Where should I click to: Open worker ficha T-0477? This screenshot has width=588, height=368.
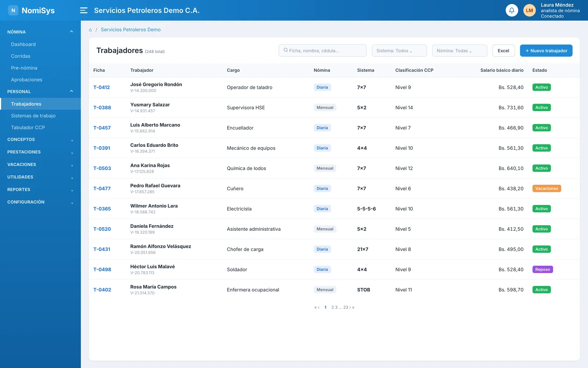[102, 188]
